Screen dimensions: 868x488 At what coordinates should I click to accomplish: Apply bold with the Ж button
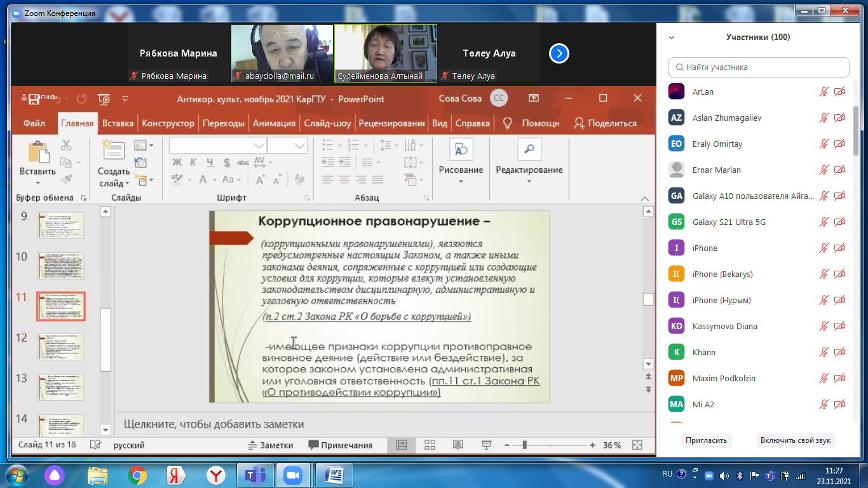tap(177, 163)
